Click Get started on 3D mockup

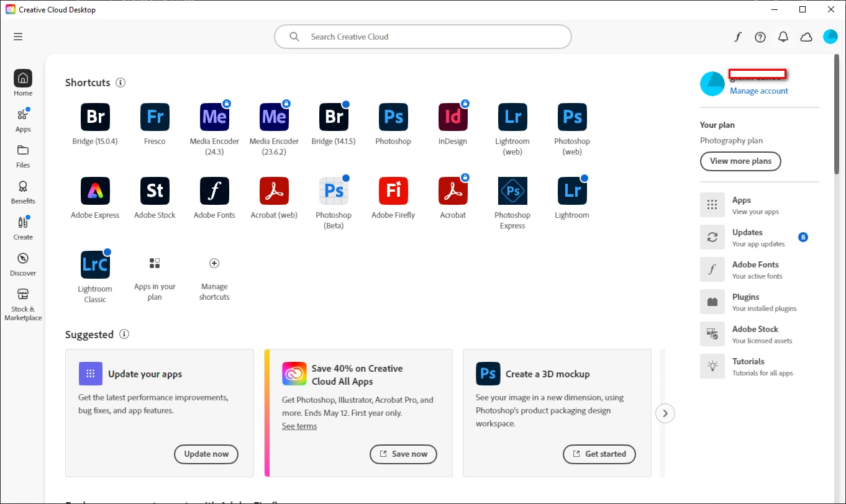tap(599, 454)
